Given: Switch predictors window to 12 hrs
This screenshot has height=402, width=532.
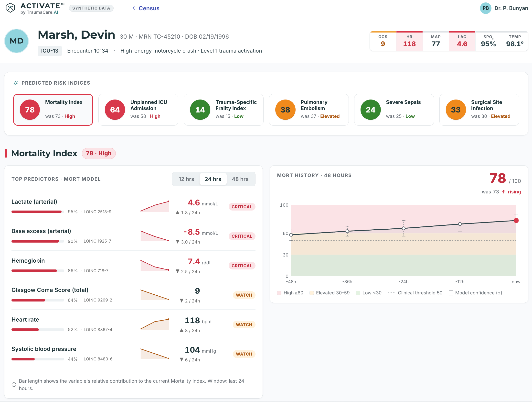Looking at the screenshot, I should (186, 179).
